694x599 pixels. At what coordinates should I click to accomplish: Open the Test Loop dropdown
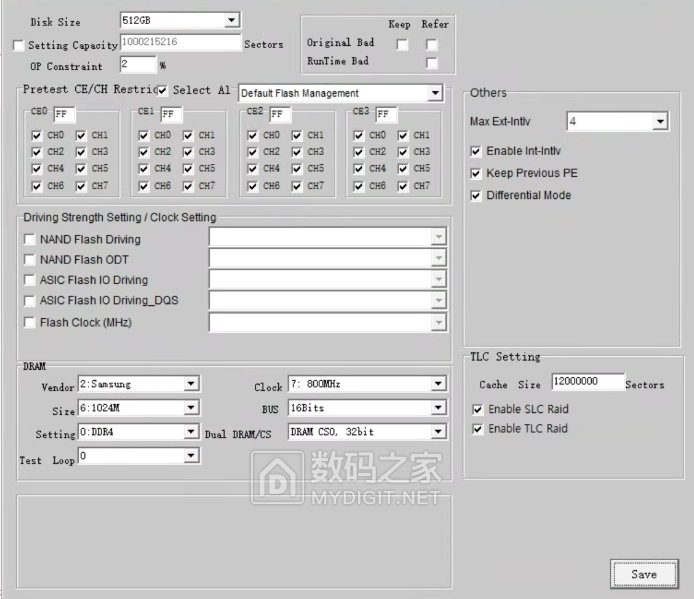pos(139,456)
